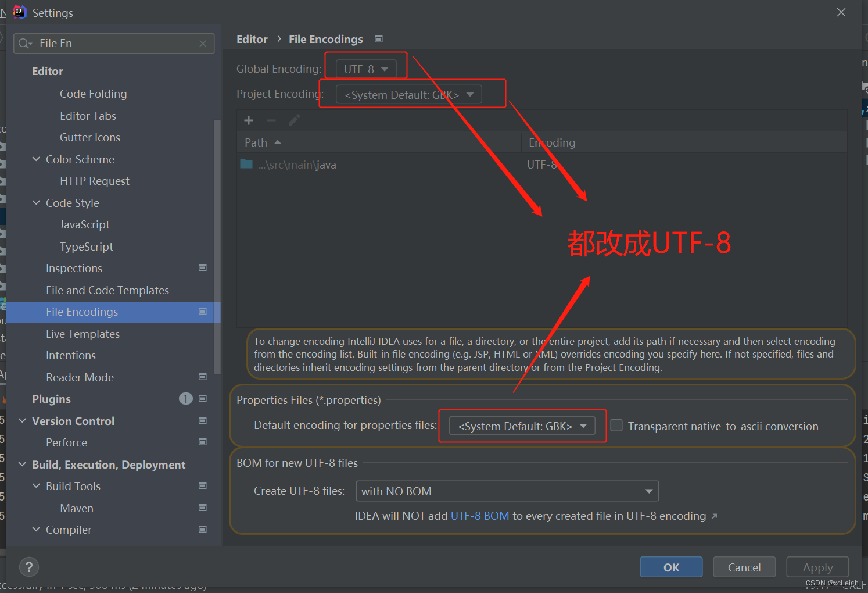Collapse the Code Style tree node

36,203
